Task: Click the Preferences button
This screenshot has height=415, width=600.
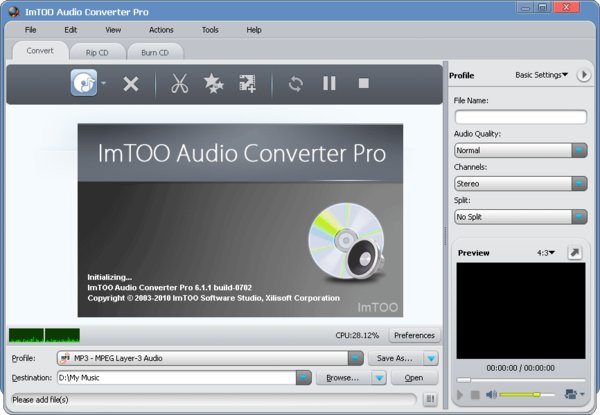Action: click(x=414, y=336)
